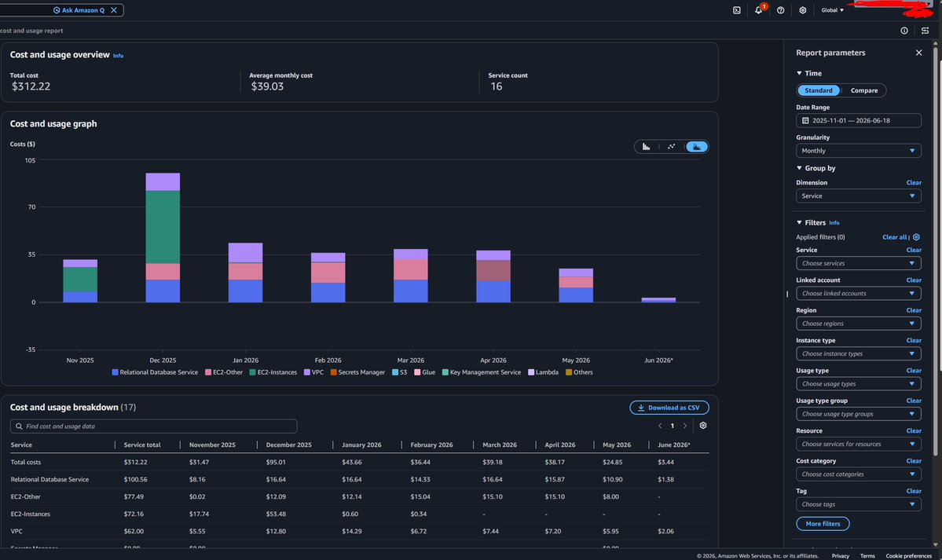Click the Service column header
The height and width of the screenshot is (560, 942).
(21, 445)
